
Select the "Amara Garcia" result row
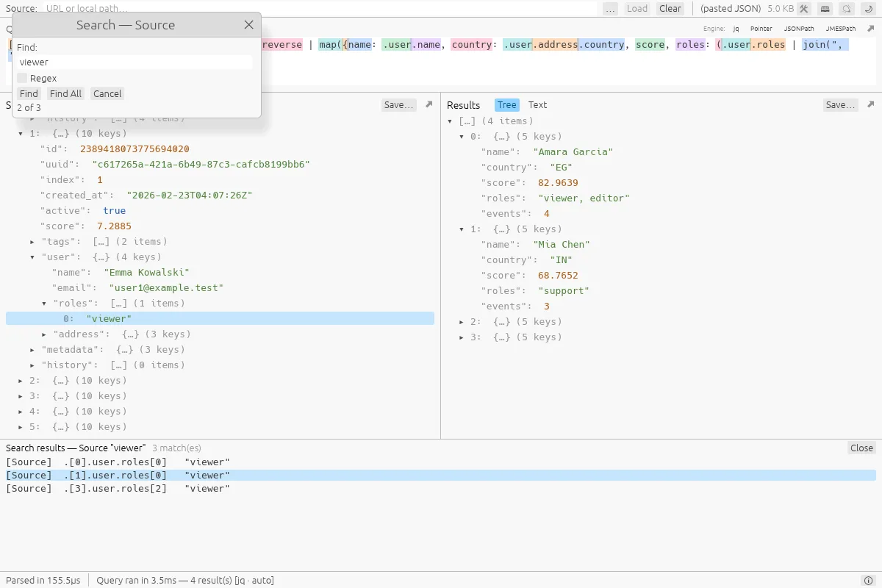[x=661, y=152]
